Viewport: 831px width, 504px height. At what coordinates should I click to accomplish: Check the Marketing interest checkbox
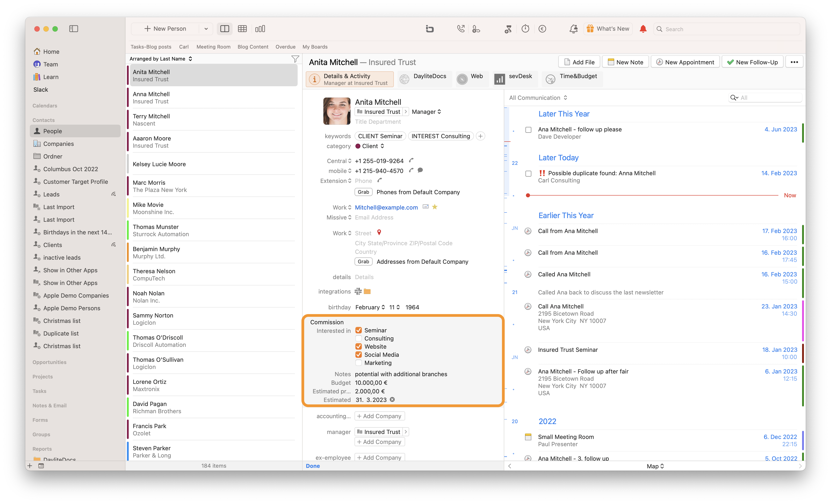[359, 363]
